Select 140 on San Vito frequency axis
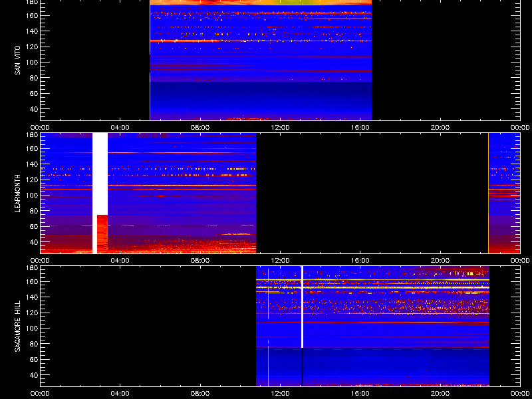532x399 pixels. point(33,31)
